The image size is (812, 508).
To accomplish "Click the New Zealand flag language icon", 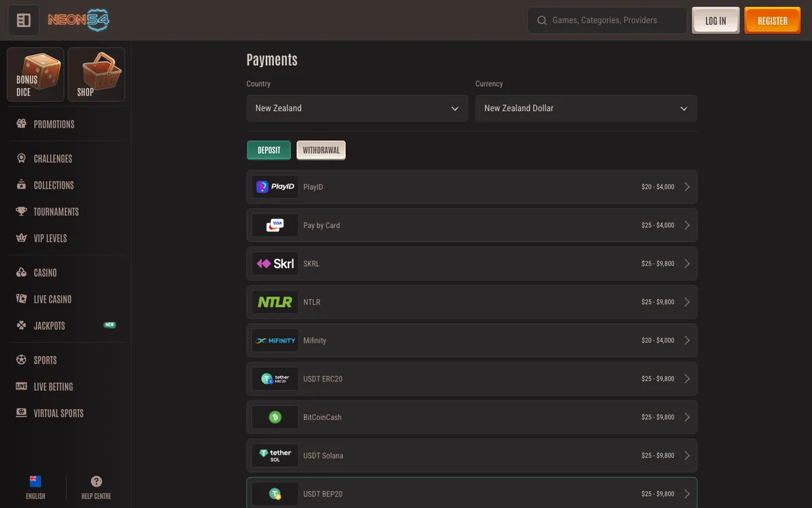I will [35, 482].
